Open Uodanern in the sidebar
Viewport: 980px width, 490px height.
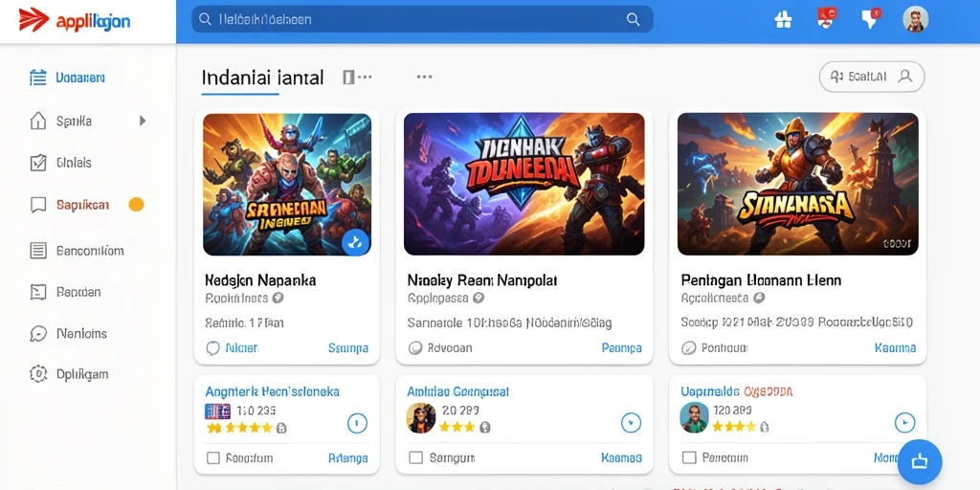point(80,78)
